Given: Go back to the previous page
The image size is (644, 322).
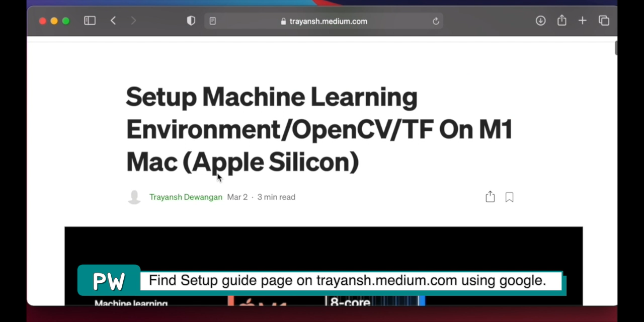Looking at the screenshot, I should pos(113,21).
